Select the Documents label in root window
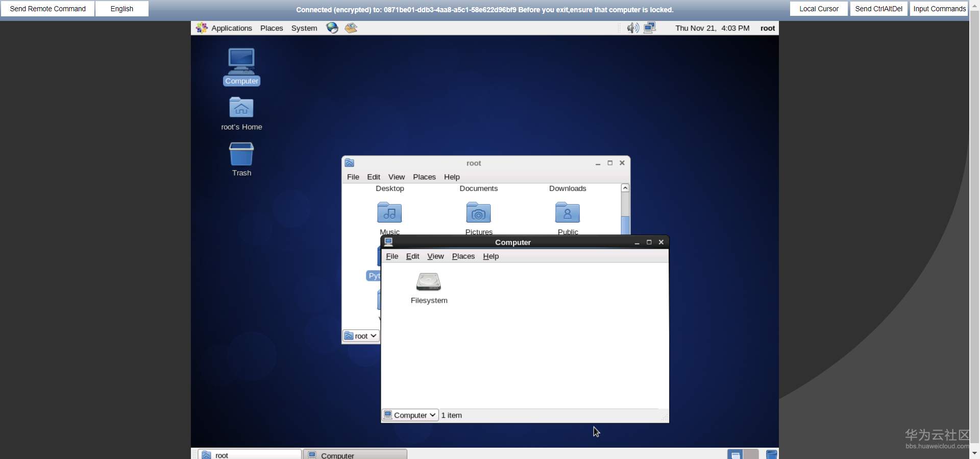 [478, 188]
